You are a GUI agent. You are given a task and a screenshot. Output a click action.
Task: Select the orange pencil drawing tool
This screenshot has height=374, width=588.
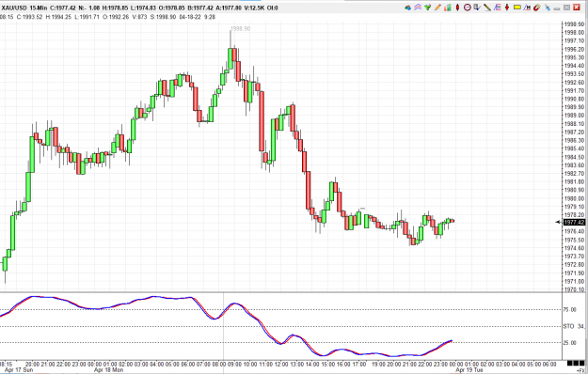(x=437, y=8)
